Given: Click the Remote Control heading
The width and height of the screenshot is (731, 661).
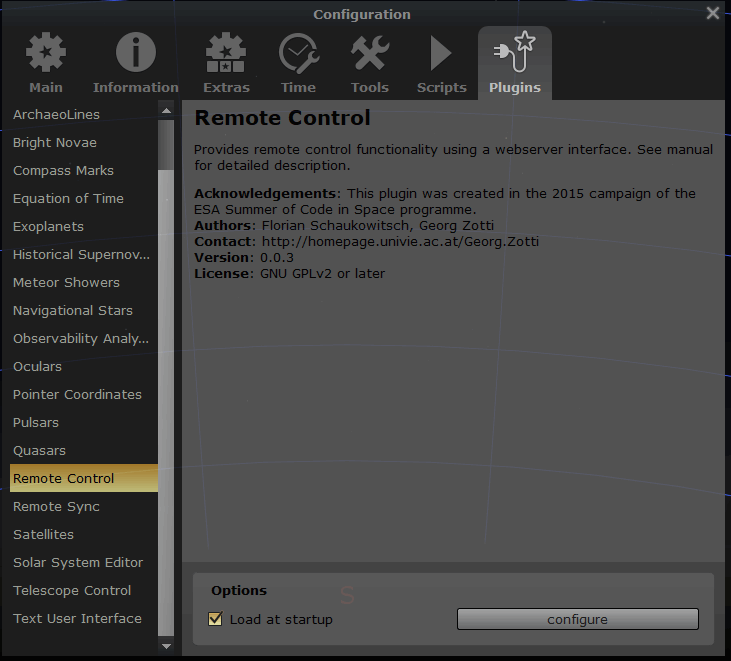Looking at the screenshot, I should pos(283,117).
